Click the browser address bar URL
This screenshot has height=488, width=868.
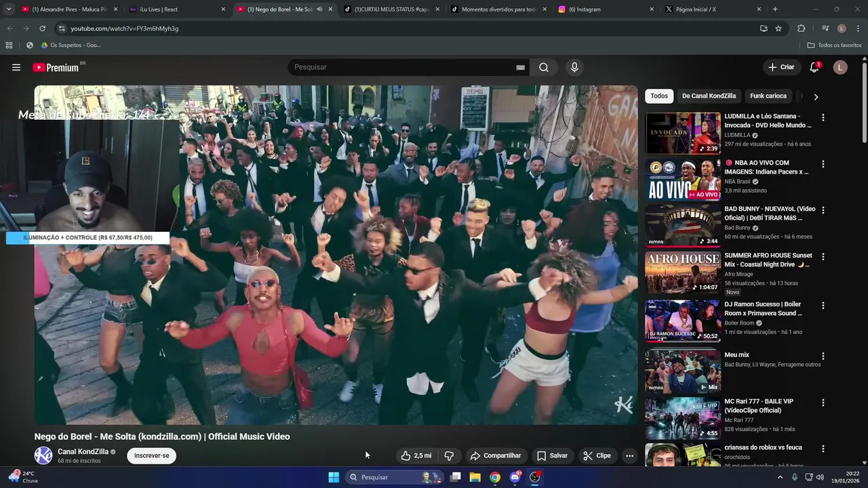pyautogui.click(x=125, y=28)
